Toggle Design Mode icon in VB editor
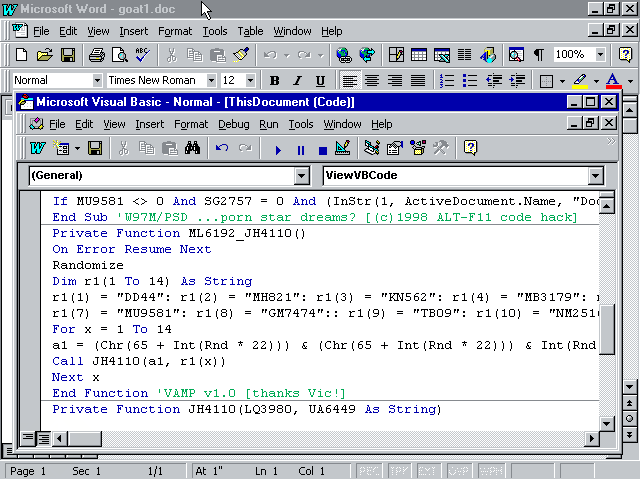Image resolution: width=640 pixels, height=480 pixels. 342,148
